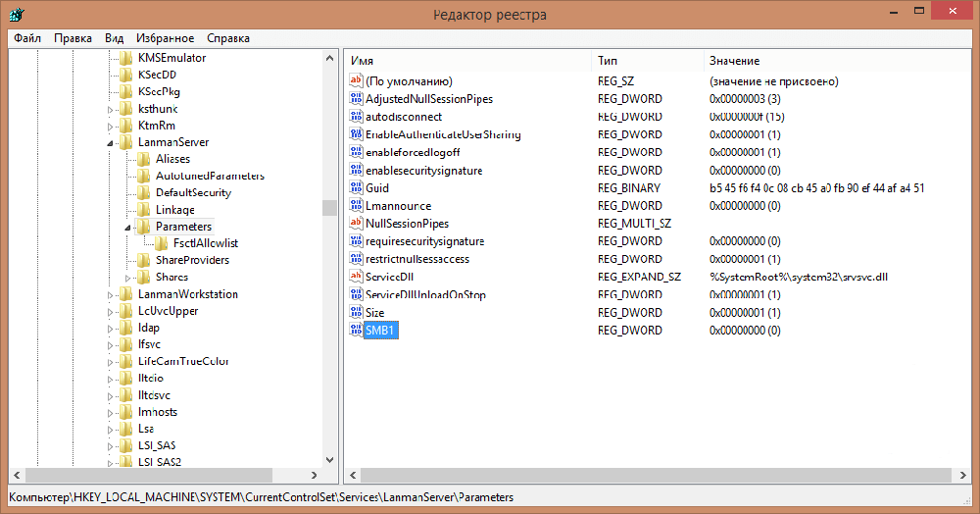
Task: Click the KMSEmulator folder icon
Action: coord(125,58)
